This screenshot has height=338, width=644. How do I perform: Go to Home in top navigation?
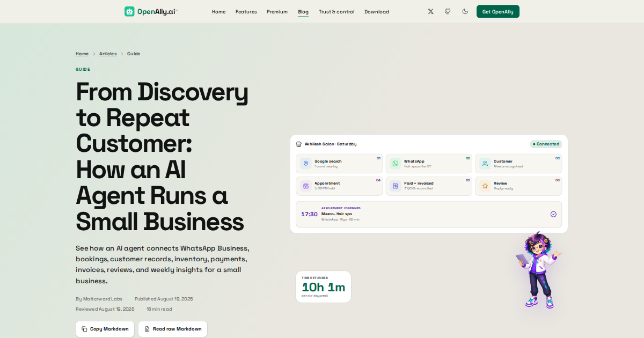tap(218, 12)
